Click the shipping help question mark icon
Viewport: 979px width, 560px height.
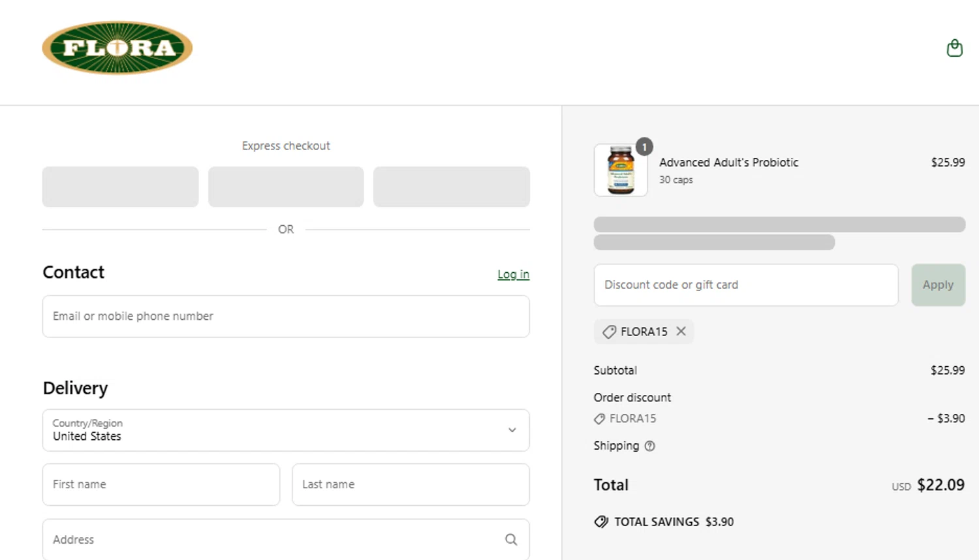(x=649, y=446)
